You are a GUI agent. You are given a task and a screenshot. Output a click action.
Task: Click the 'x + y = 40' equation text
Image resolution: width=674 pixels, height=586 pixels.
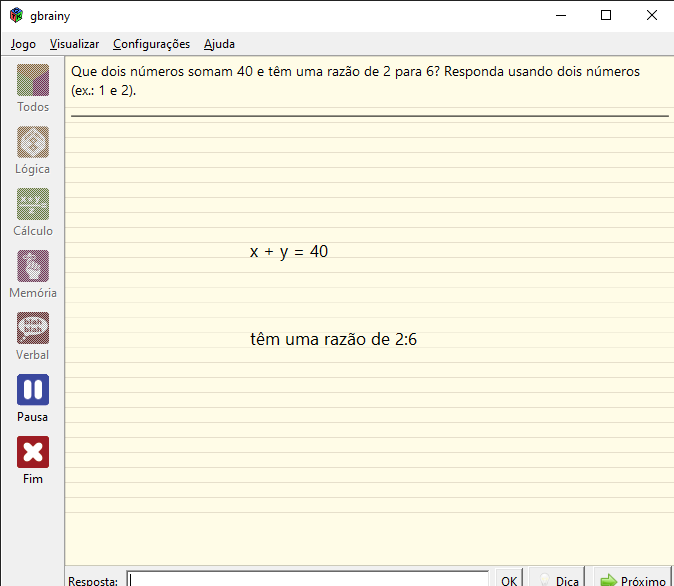pos(289,252)
